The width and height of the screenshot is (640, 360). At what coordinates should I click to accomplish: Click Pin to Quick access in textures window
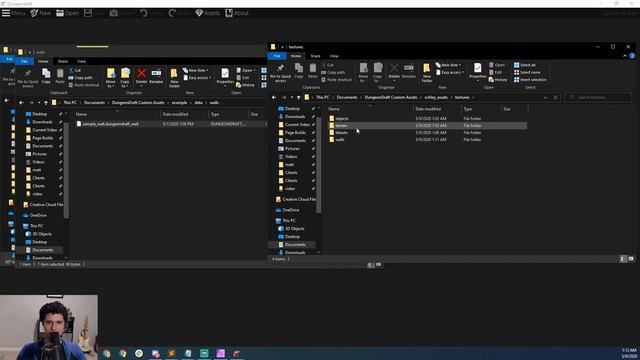(x=280, y=73)
